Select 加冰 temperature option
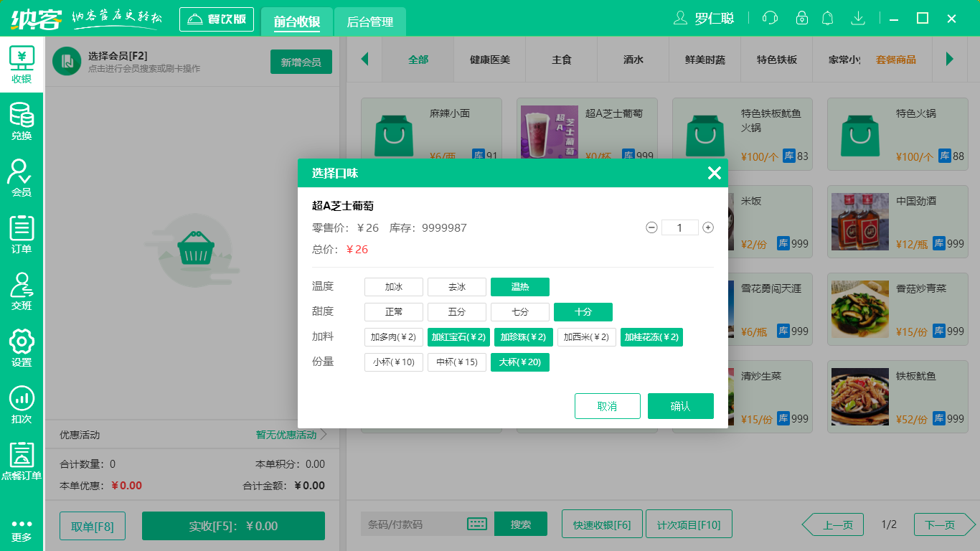Image resolution: width=980 pixels, height=551 pixels. pyautogui.click(x=394, y=287)
